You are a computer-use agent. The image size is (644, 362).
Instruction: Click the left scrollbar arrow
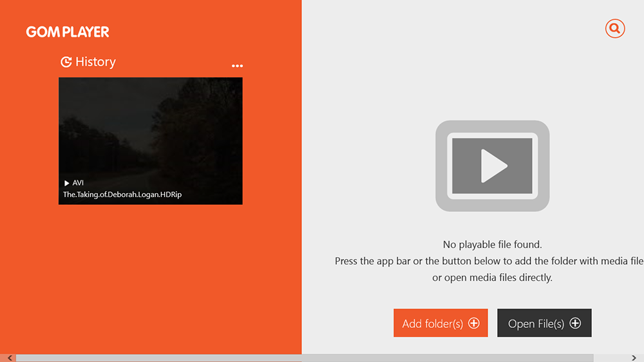click(10, 358)
